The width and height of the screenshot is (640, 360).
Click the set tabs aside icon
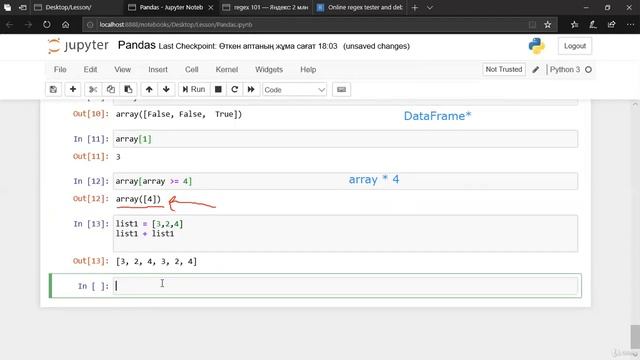(22, 7)
